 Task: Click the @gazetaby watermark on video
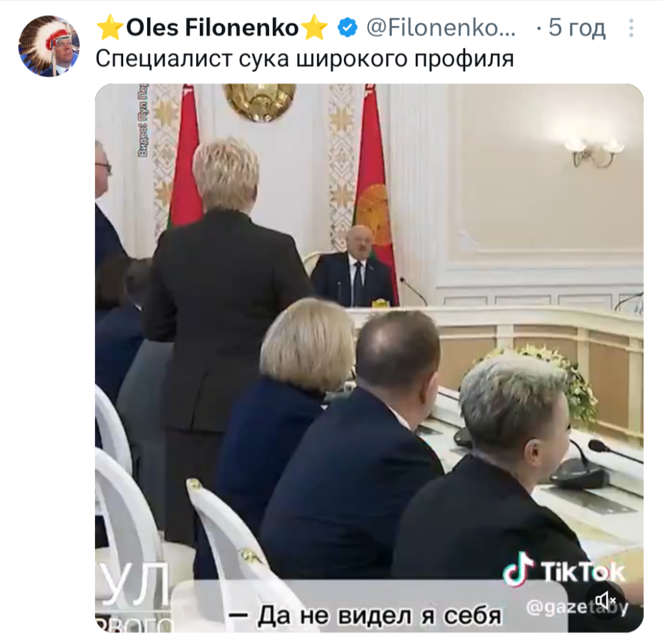point(576,608)
